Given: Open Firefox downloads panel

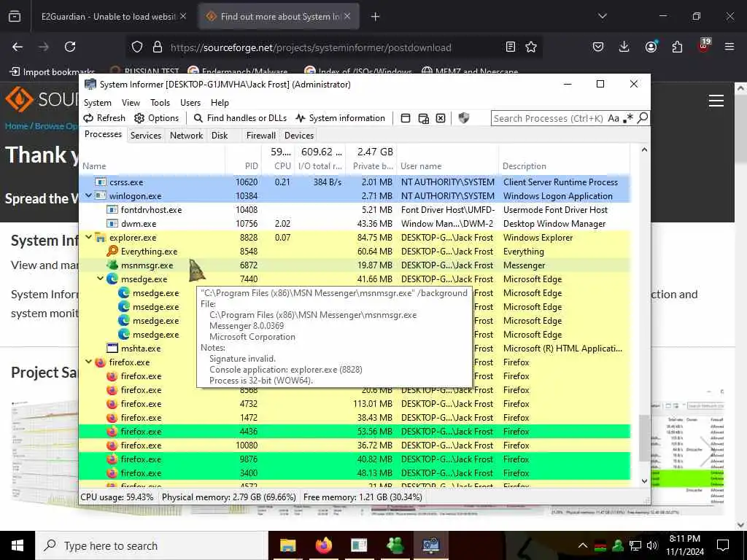Looking at the screenshot, I should pyautogui.click(x=624, y=47).
